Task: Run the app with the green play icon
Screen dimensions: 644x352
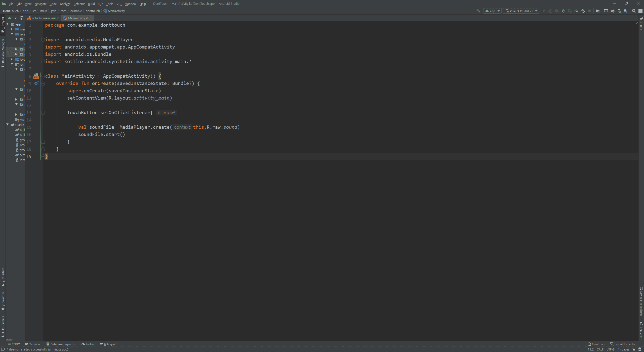Action: (544, 11)
